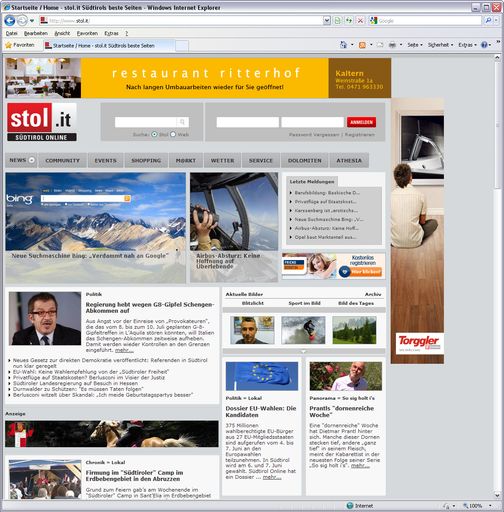Select the stol.it Startseite browser tab

click(x=108, y=46)
